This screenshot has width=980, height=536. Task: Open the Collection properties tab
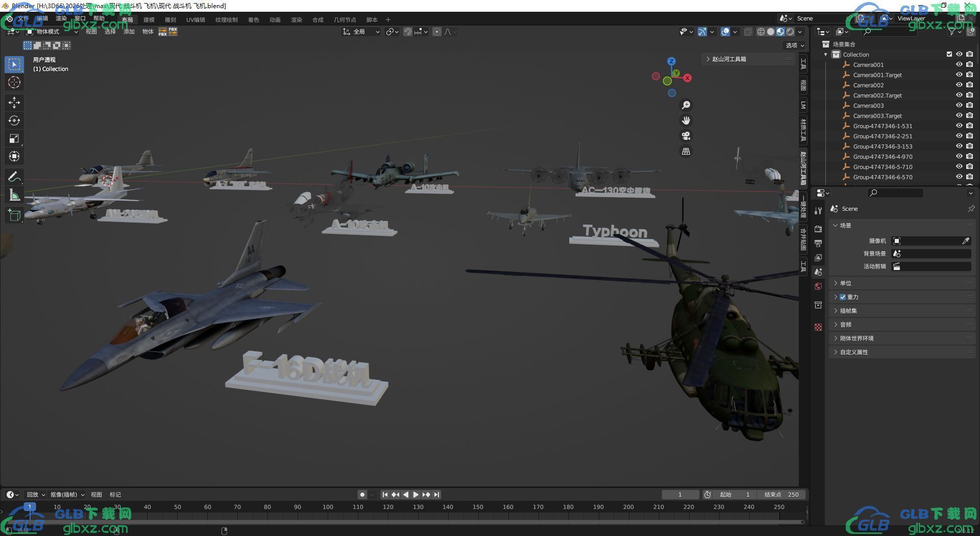[818, 305]
